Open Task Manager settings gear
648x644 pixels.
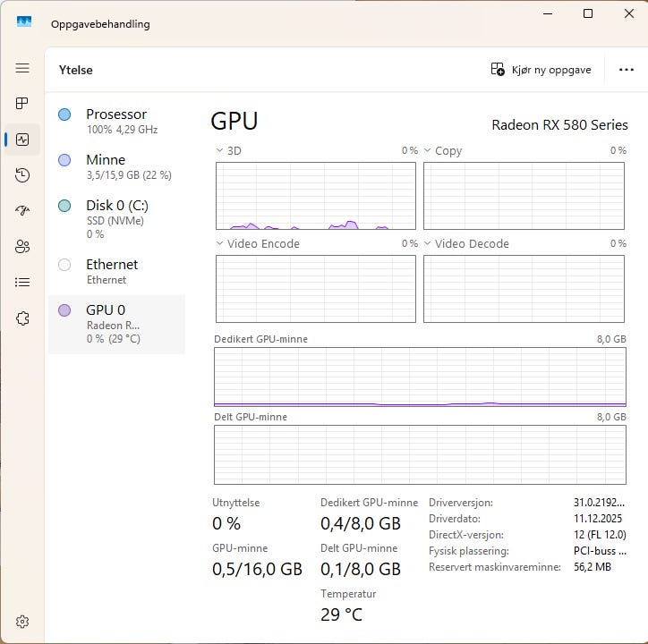[22, 622]
